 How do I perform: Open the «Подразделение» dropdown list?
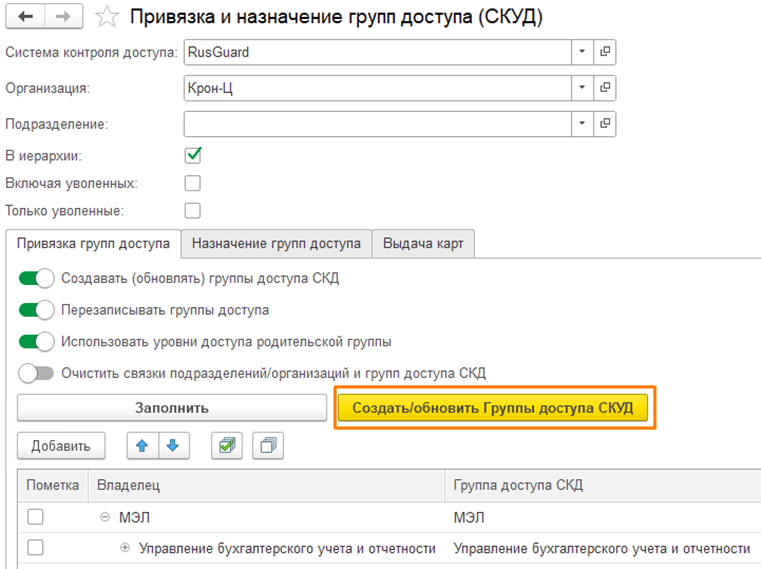point(582,124)
